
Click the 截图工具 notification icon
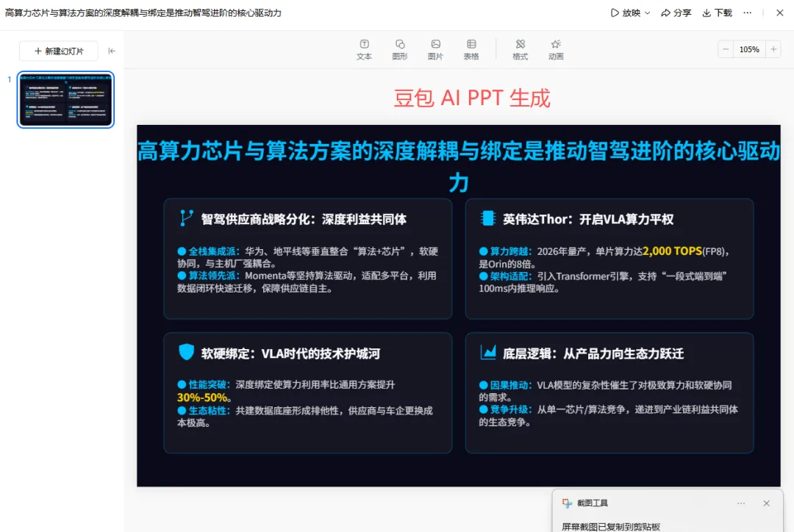tap(567, 503)
